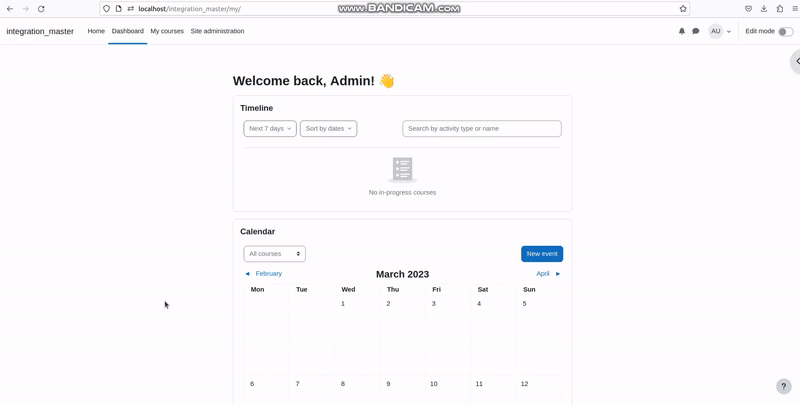Image resolution: width=800 pixels, height=405 pixels.
Task: Click the AU user avatar
Action: [x=716, y=31]
